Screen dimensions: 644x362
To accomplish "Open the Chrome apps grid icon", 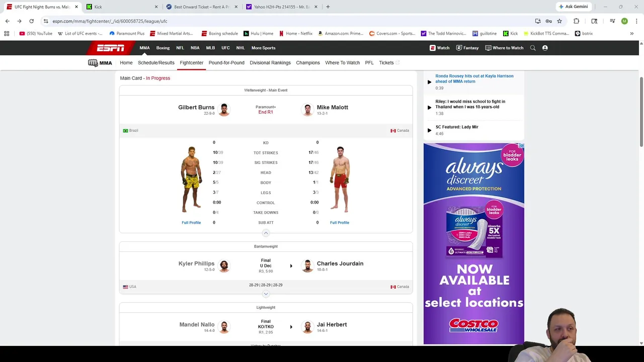I will (x=7, y=34).
